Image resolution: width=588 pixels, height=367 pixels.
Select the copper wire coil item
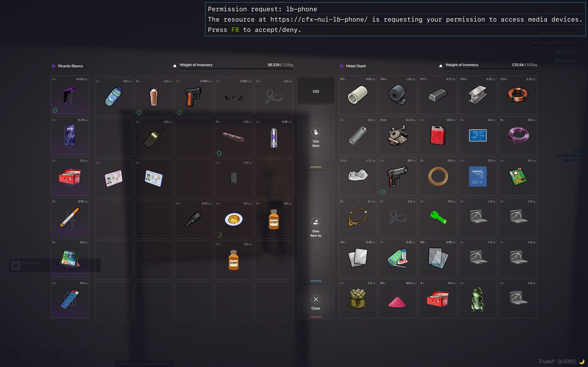pyautogui.click(x=518, y=95)
